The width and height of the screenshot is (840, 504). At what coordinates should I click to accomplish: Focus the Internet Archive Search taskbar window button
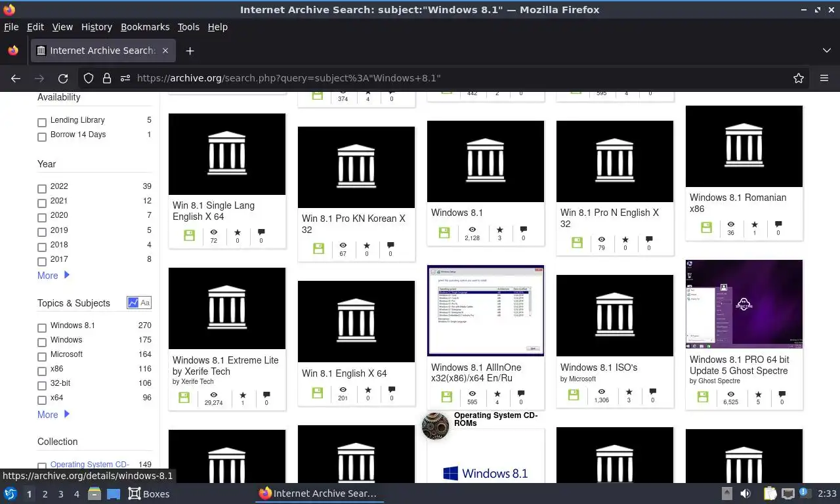[318, 493]
